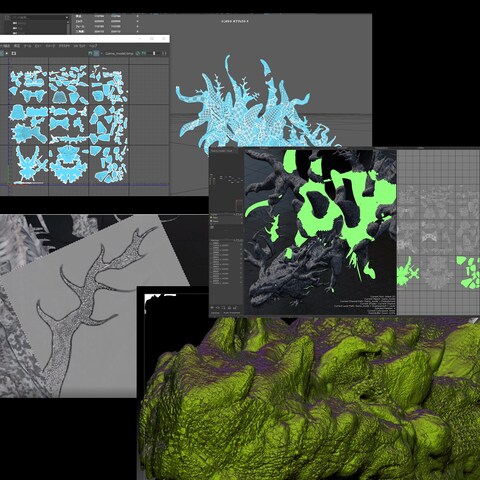
Task: Toggle visibility of the second Mari layer row
Action: pyautogui.click(x=211, y=221)
